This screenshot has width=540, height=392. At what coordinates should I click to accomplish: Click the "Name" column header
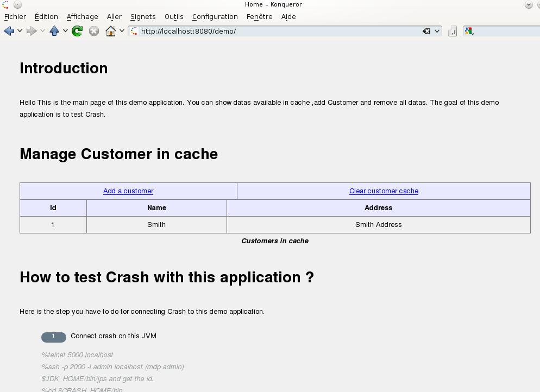pyautogui.click(x=156, y=208)
